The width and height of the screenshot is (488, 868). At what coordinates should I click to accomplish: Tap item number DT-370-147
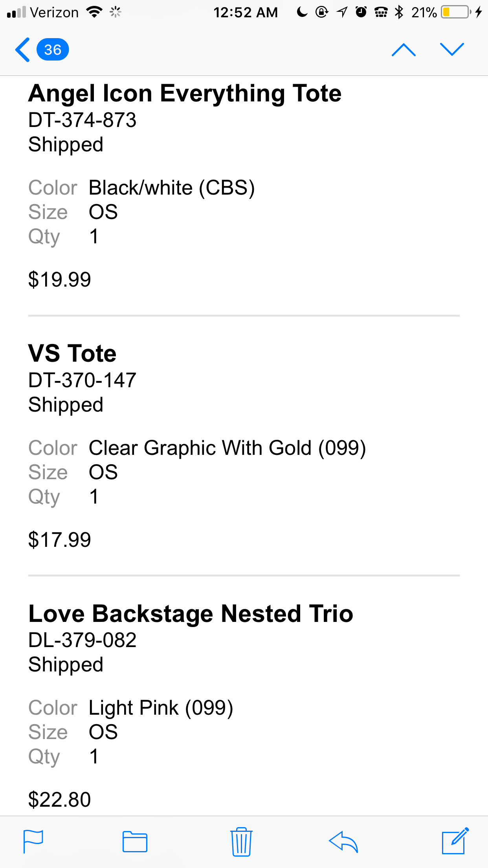tap(82, 380)
